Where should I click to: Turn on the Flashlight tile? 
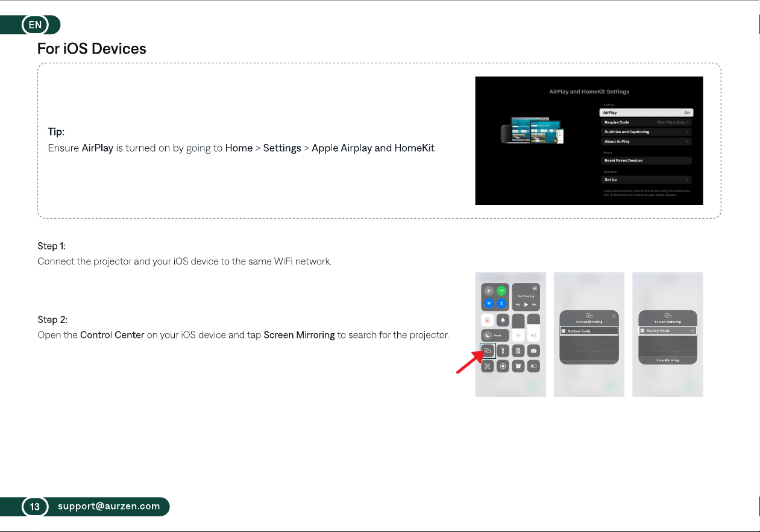pyautogui.click(x=503, y=351)
